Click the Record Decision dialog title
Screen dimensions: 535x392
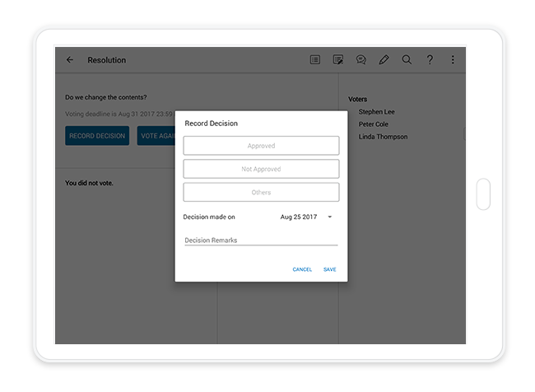[212, 124]
